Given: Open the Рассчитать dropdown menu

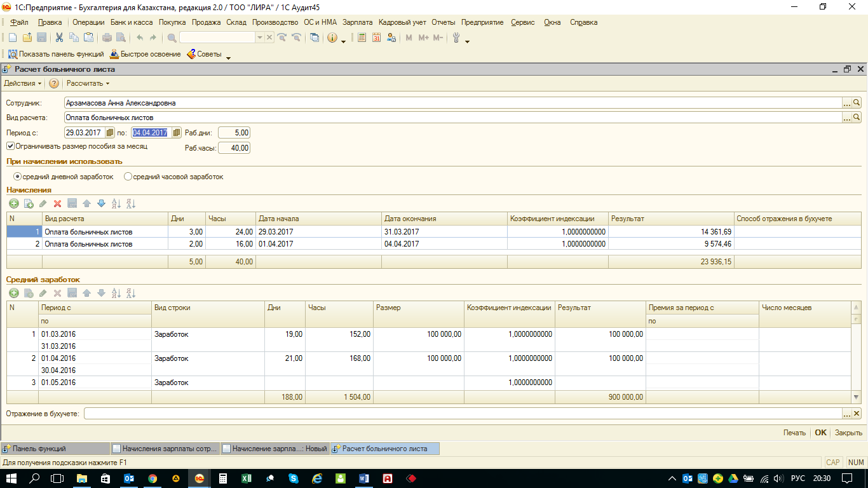Looking at the screenshot, I should click(88, 83).
